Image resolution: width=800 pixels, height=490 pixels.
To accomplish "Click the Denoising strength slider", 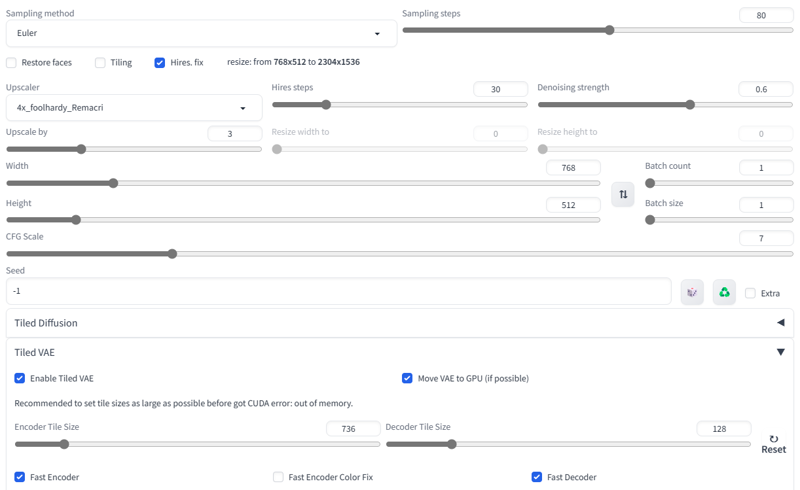I will (665, 105).
